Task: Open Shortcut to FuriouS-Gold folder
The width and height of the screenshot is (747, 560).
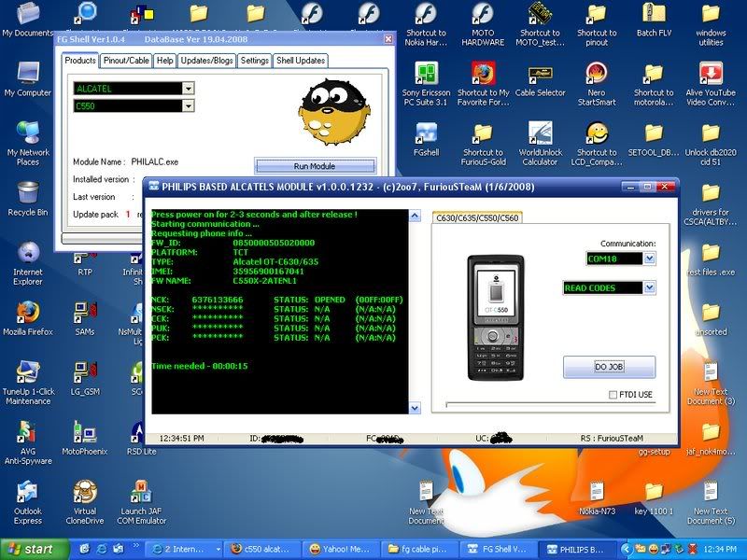Action: click(x=483, y=144)
